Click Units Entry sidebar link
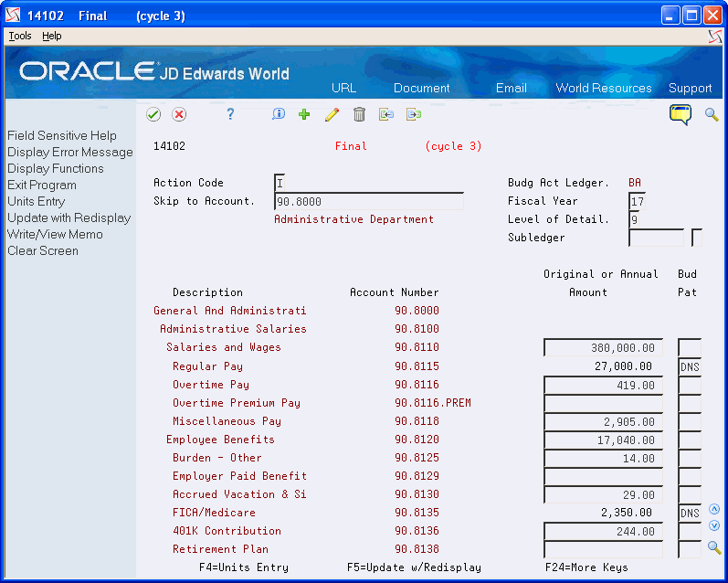This screenshot has width=728, height=583. click(37, 202)
